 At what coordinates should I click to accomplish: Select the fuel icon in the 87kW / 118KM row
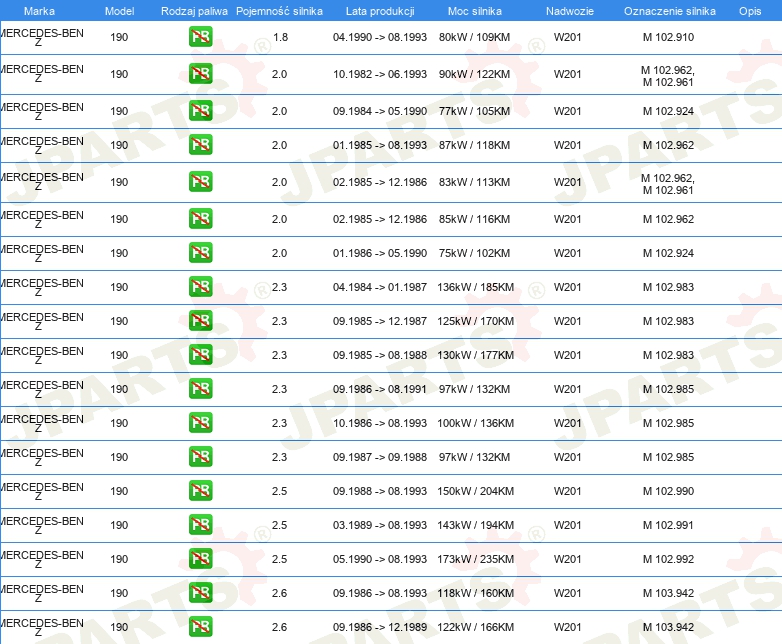pyautogui.click(x=200, y=145)
